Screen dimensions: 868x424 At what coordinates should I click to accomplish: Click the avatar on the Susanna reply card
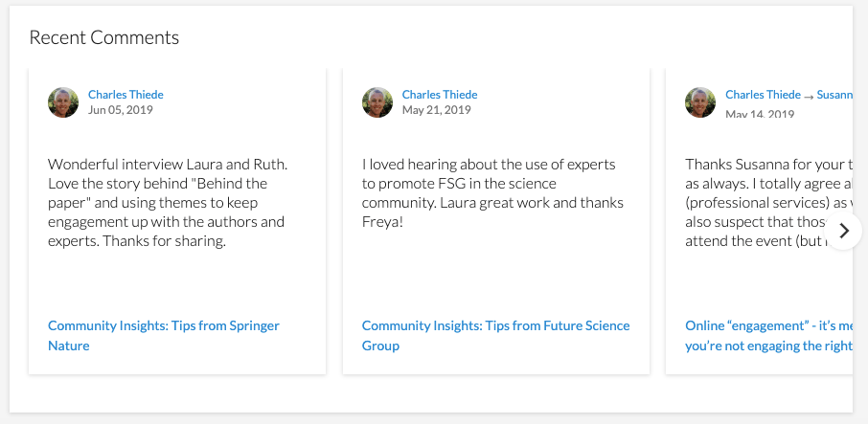point(700,102)
